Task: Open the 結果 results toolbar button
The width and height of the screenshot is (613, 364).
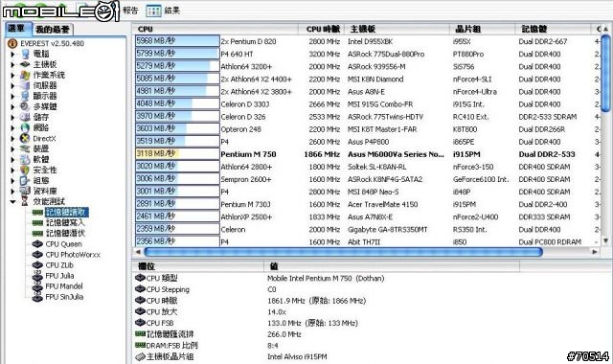Action: (x=163, y=11)
